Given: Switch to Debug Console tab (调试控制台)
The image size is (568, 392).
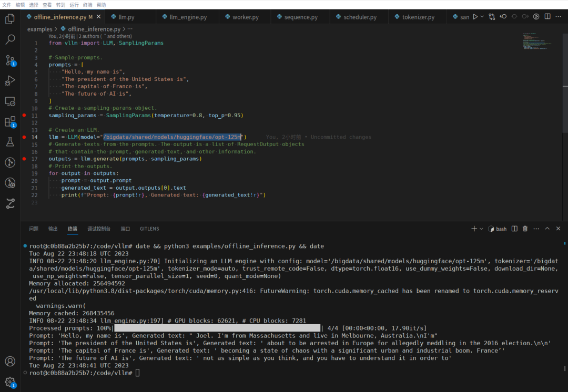Looking at the screenshot, I should 99,229.
